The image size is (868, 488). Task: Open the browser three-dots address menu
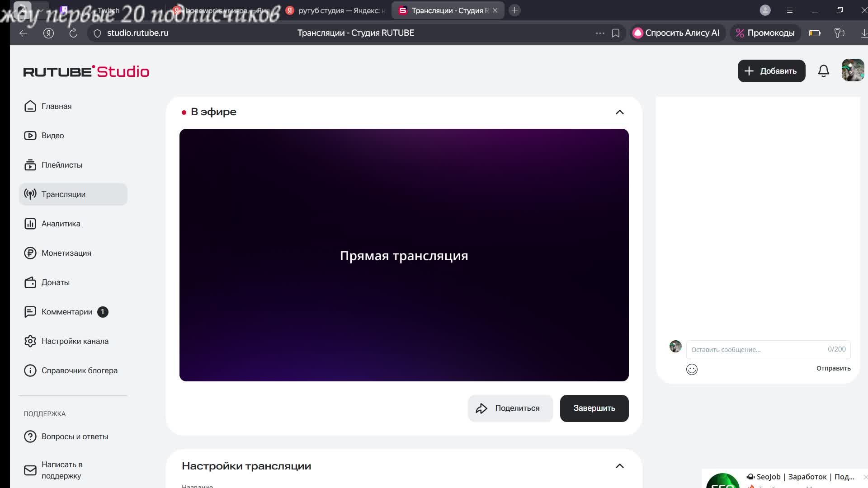pyautogui.click(x=600, y=33)
